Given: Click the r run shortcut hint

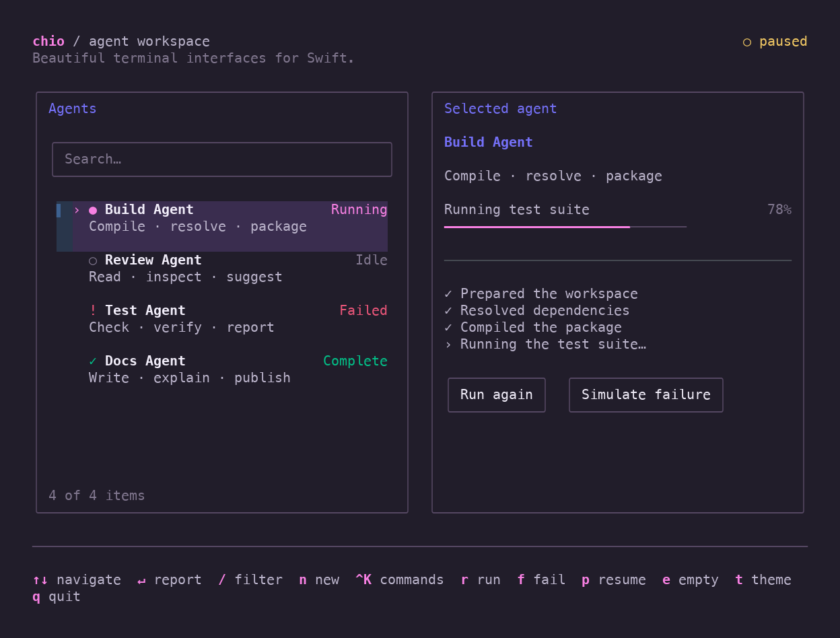Looking at the screenshot, I should pyautogui.click(x=481, y=580).
